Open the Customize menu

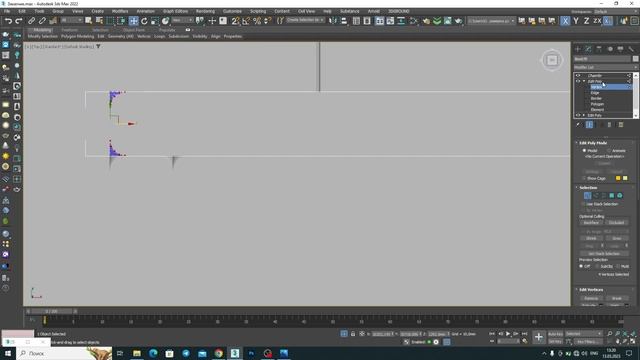pyautogui.click(x=232, y=11)
